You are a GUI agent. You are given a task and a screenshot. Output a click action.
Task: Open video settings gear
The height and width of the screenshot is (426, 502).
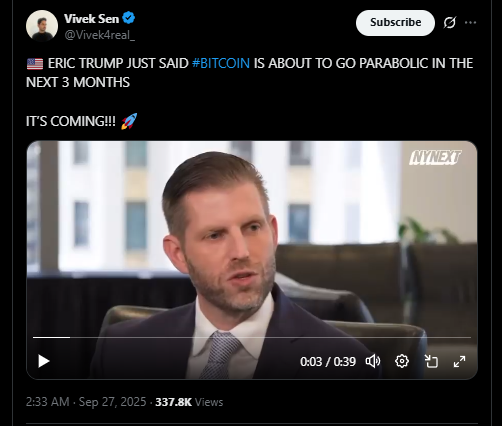coord(402,361)
